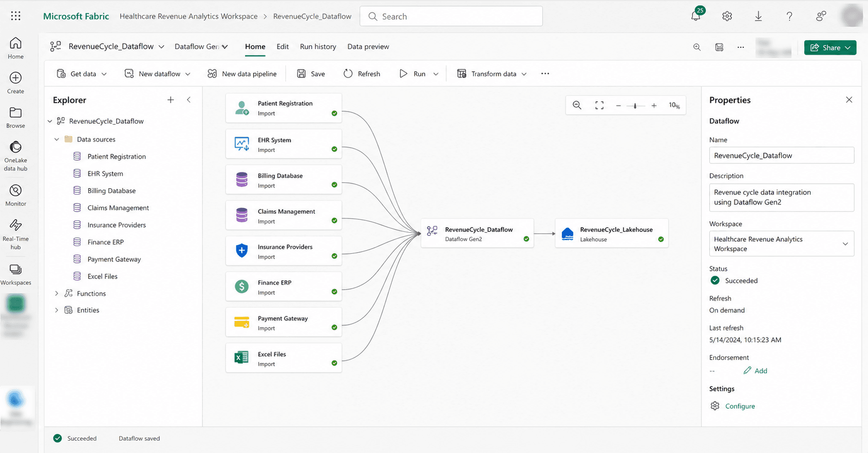The width and height of the screenshot is (868, 453).
Task: Switch to the Edit tab
Action: pos(282,47)
